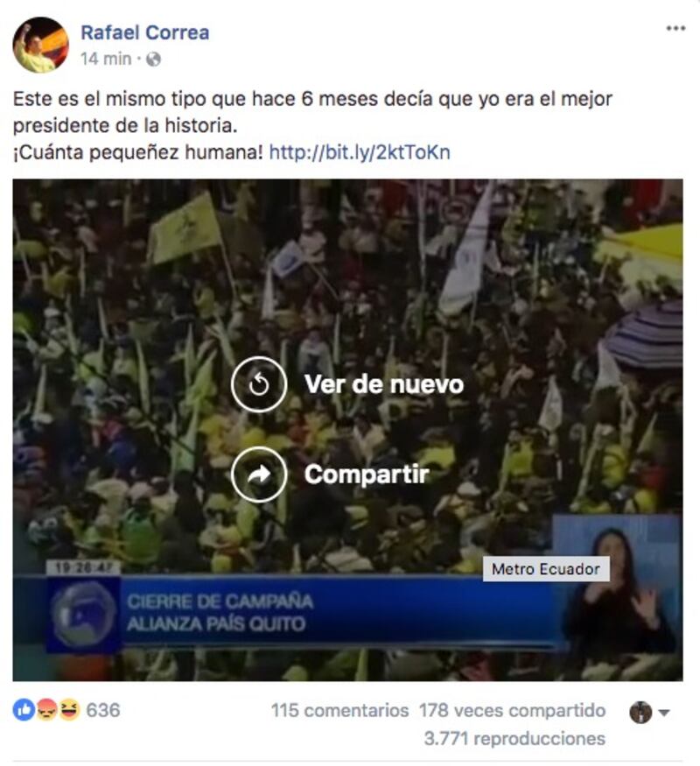Click the 14 min timestamp

point(106,60)
